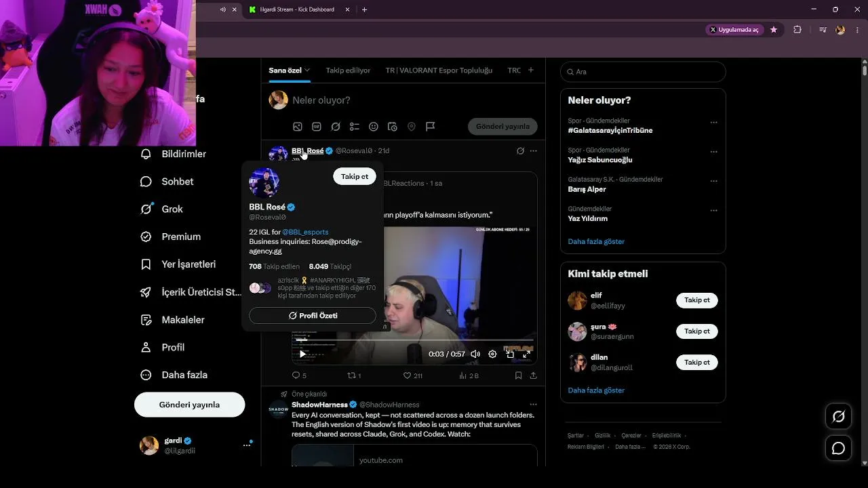The height and width of the screenshot is (488, 868).
Task: Pop the video out to picture-in-picture
Action: click(510, 354)
